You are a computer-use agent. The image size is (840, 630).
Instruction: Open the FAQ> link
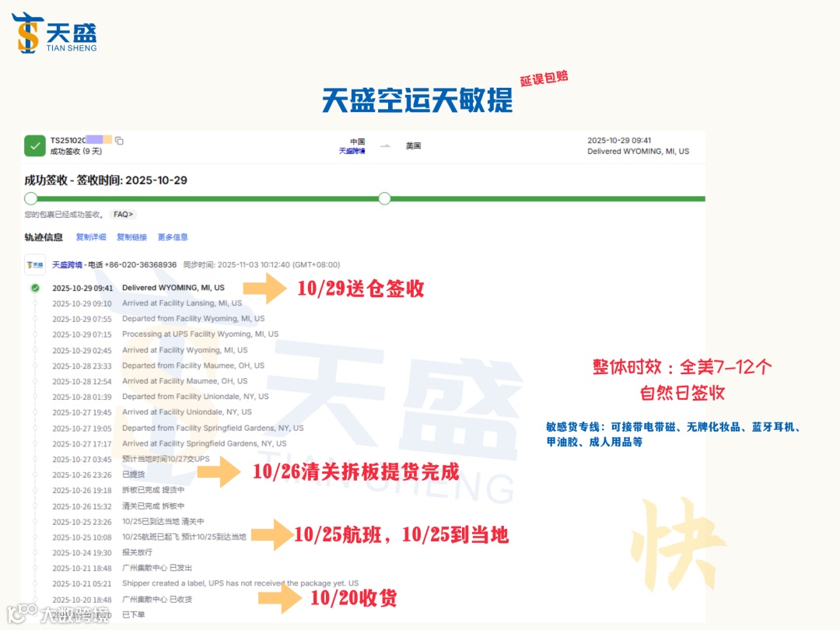[x=123, y=215]
